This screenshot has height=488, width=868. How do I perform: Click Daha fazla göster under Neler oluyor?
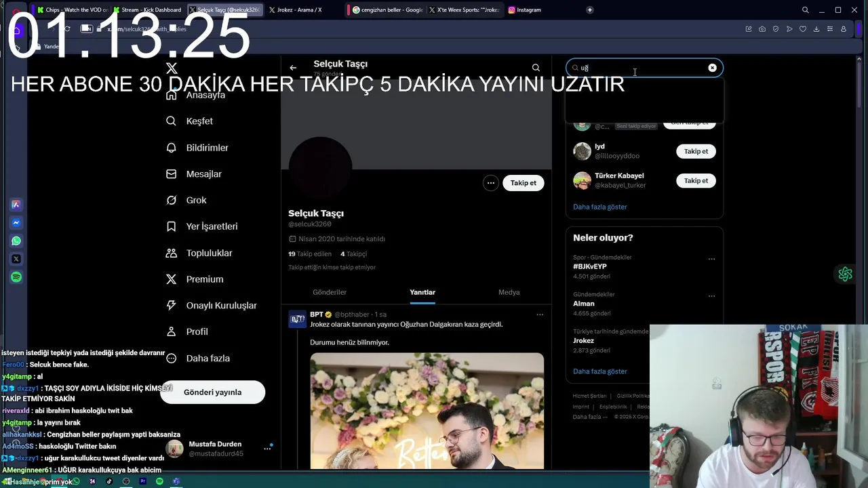pyautogui.click(x=599, y=371)
